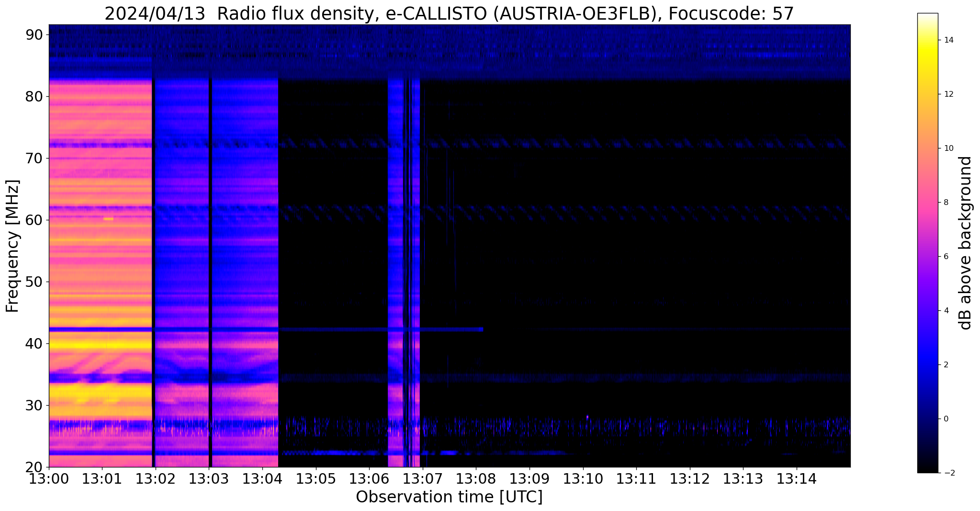Click the 13:06 time tick label

369,479
